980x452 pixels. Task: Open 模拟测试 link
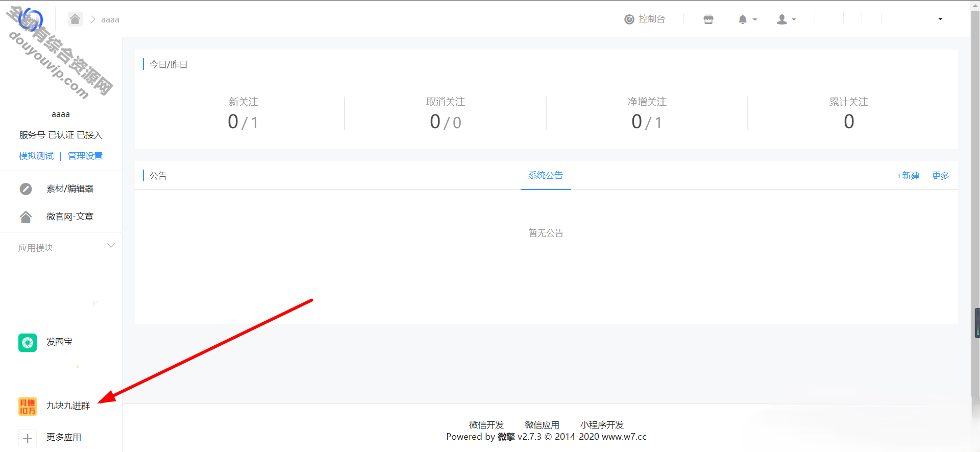pyautogui.click(x=36, y=156)
